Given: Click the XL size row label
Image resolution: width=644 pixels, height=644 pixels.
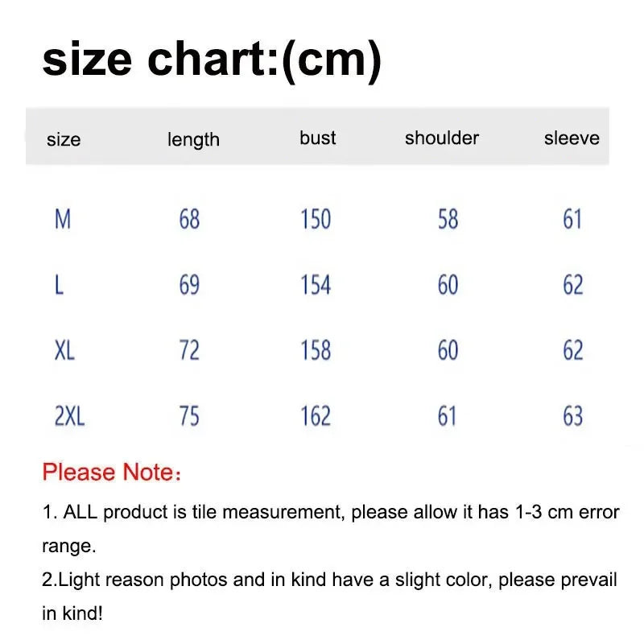Looking at the screenshot, I should (x=64, y=350).
